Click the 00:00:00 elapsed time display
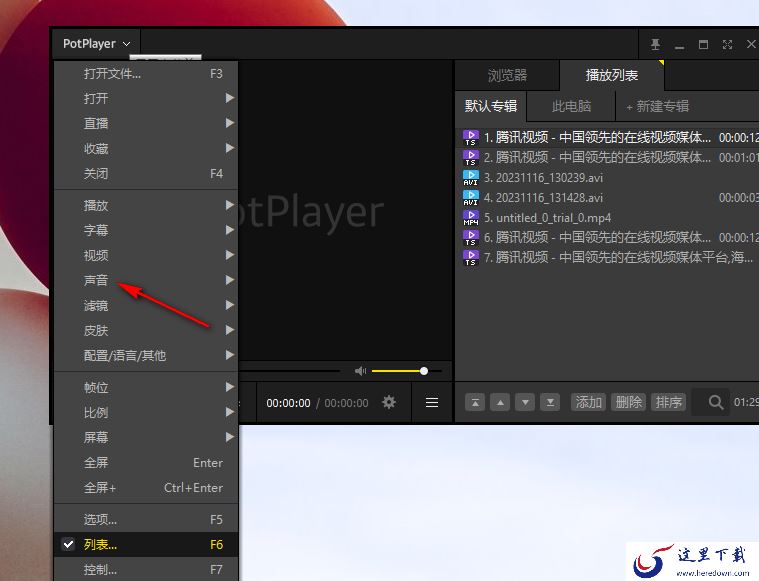 (288, 403)
